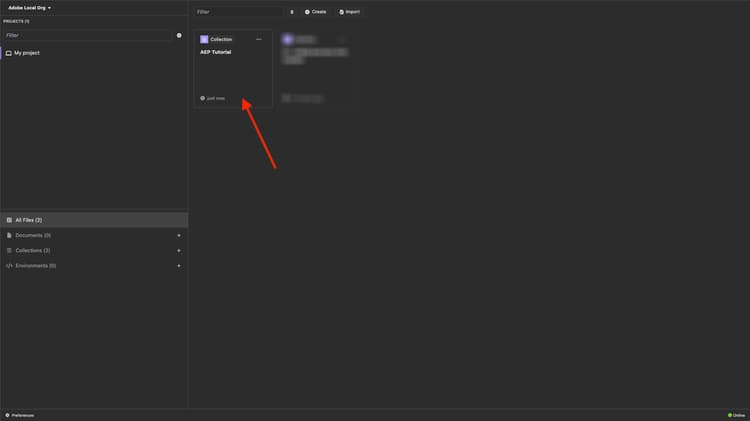Click the Import button
The width and height of the screenshot is (750, 421).
pos(350,12)
